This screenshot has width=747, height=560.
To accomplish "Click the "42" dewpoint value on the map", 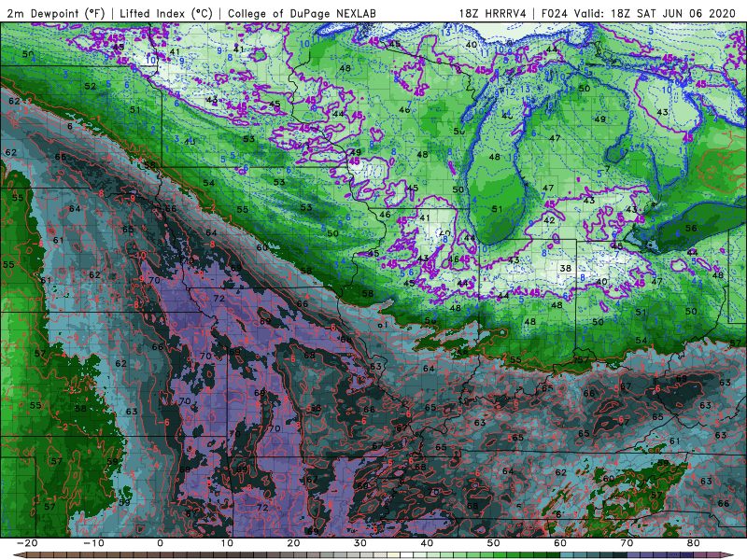I will (x=549, y=220).
